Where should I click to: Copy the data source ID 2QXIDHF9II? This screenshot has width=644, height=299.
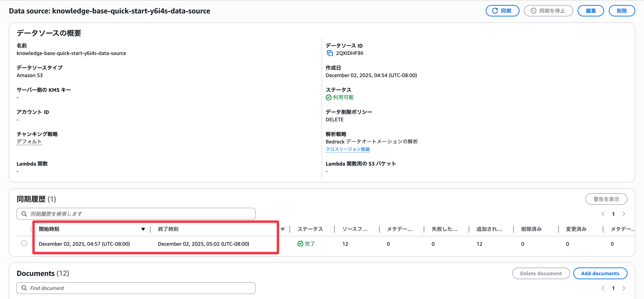(330, 53)
